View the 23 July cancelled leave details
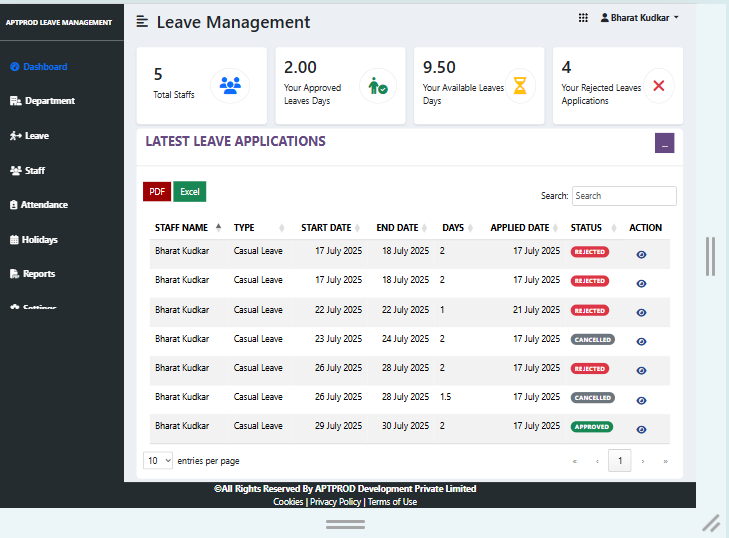 pos(641,342)
